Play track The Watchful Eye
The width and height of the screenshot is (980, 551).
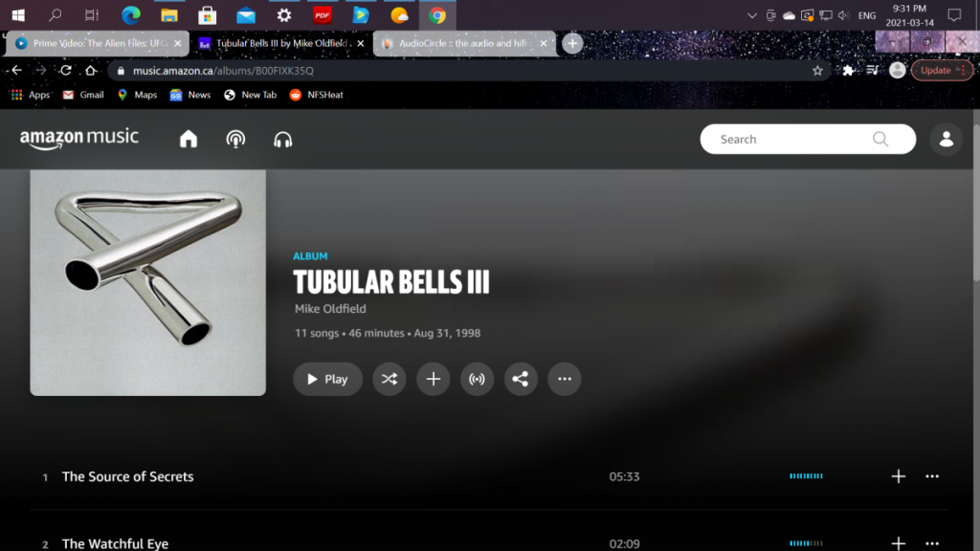point(115,543)
